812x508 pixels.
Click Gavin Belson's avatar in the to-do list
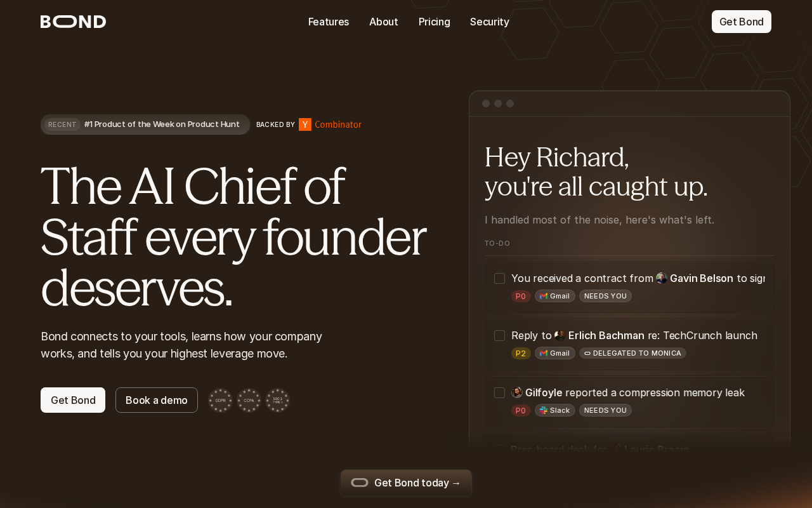point(662,278)
